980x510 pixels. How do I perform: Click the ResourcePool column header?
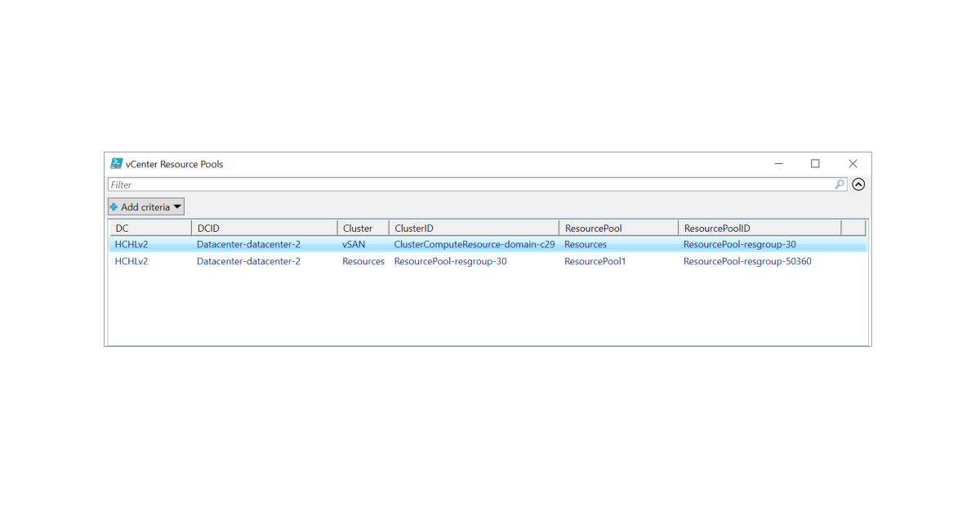point(618,228)
